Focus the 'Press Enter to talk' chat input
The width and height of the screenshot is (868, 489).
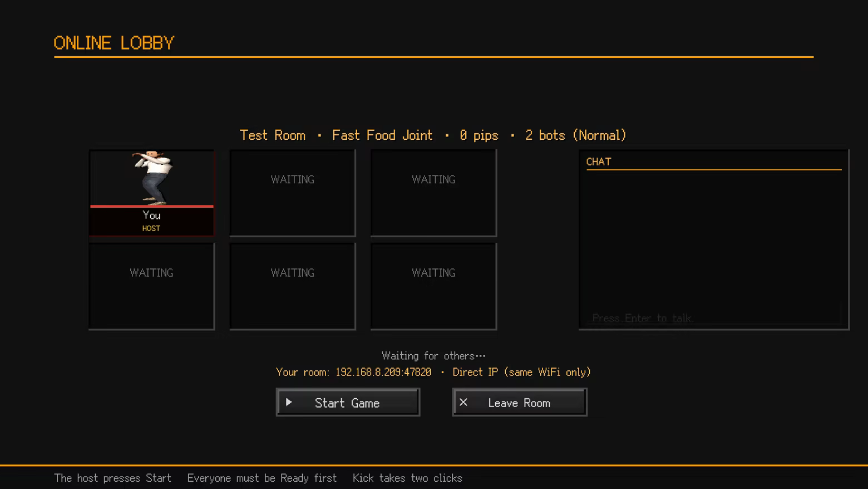point(714,318)
